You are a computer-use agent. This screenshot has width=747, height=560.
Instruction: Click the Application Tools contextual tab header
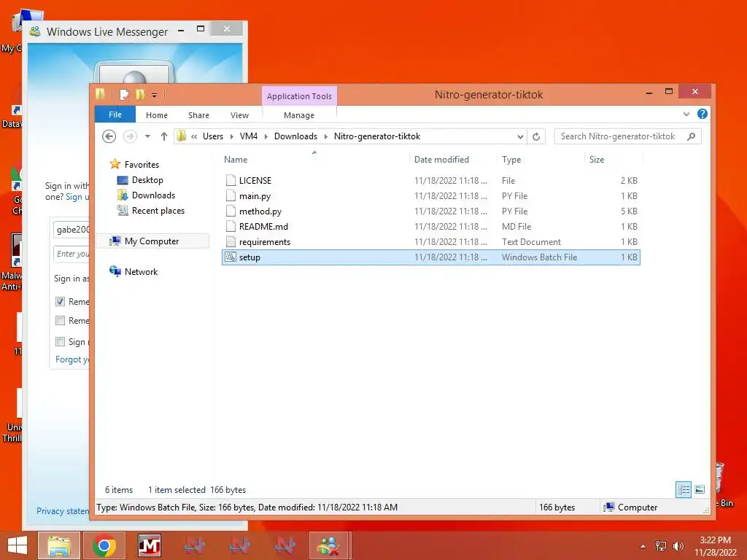[x=299, y=96]
